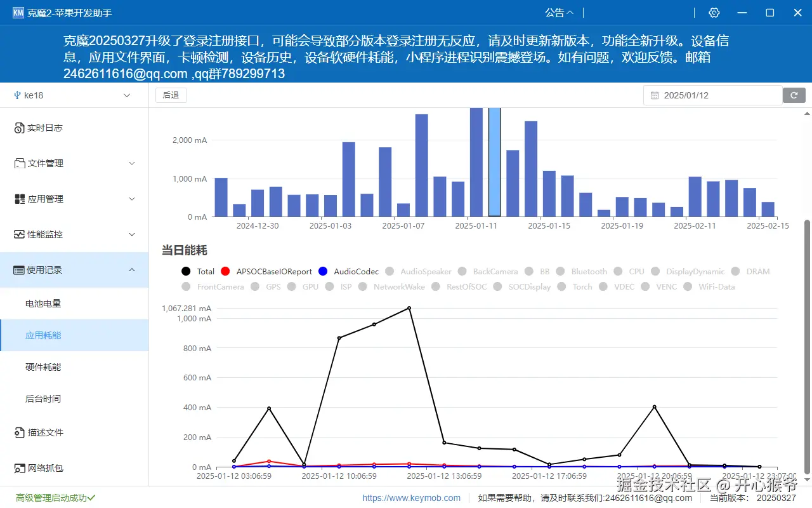The image size is (812, 508).
Task: Click the refresh button beside date field
Action: [x=794, y=95]
